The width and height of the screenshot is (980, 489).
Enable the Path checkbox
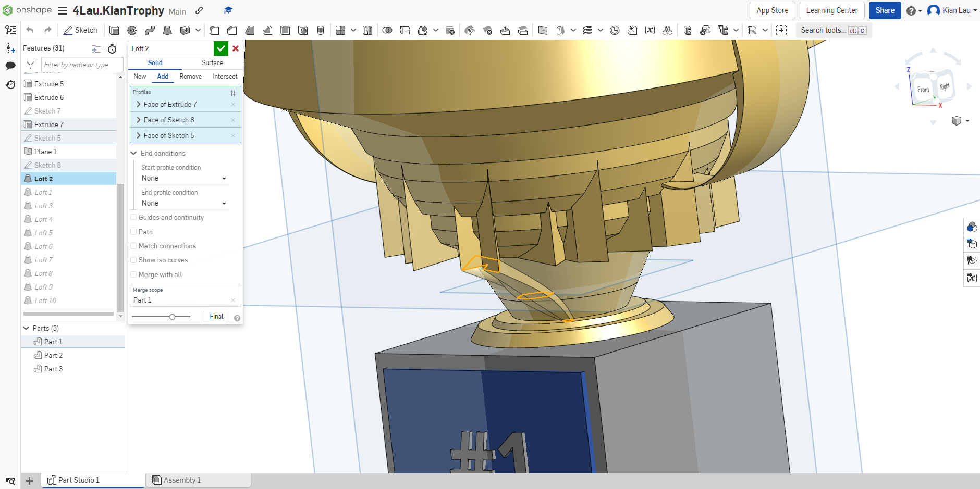133,232
